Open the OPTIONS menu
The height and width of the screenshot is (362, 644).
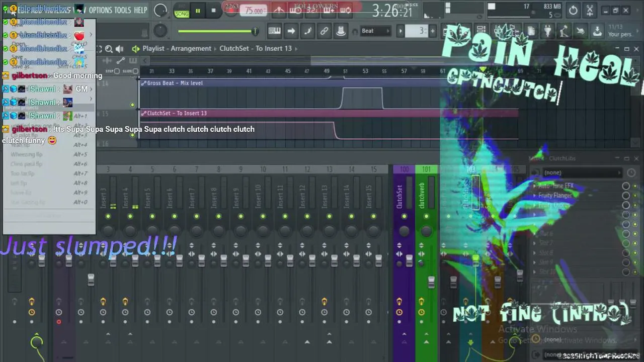[x=100, y=10]
